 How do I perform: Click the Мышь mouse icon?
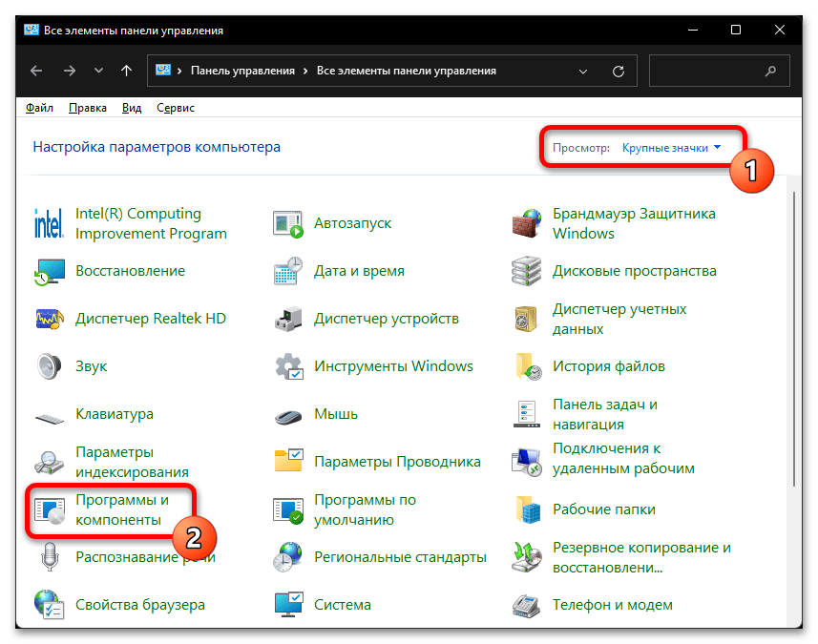coord(288,414)
